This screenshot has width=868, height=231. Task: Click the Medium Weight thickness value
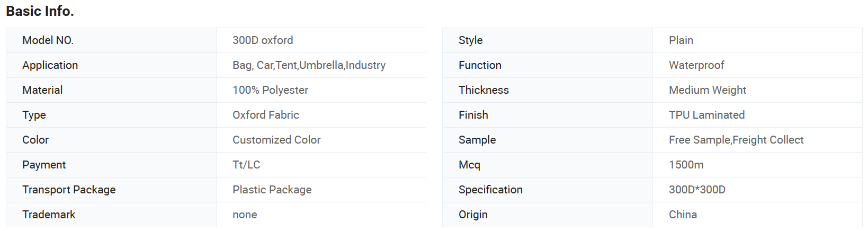pos(708,90)
